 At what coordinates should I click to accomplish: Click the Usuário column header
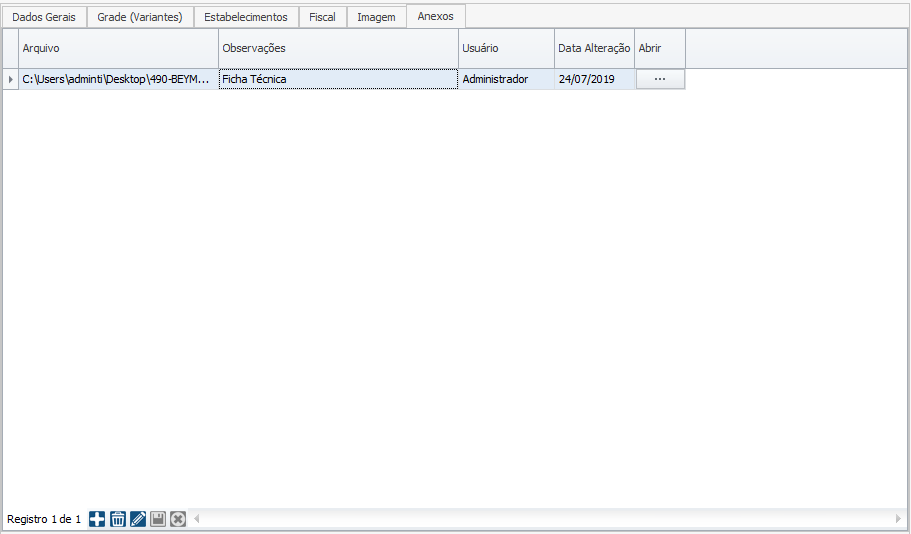[x=506, y=48]
